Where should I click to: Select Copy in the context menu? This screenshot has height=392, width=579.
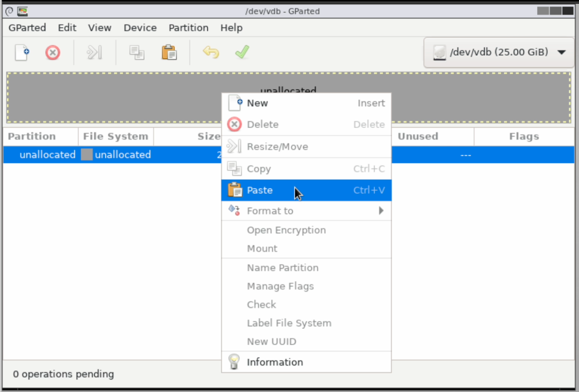coord(307,169)
